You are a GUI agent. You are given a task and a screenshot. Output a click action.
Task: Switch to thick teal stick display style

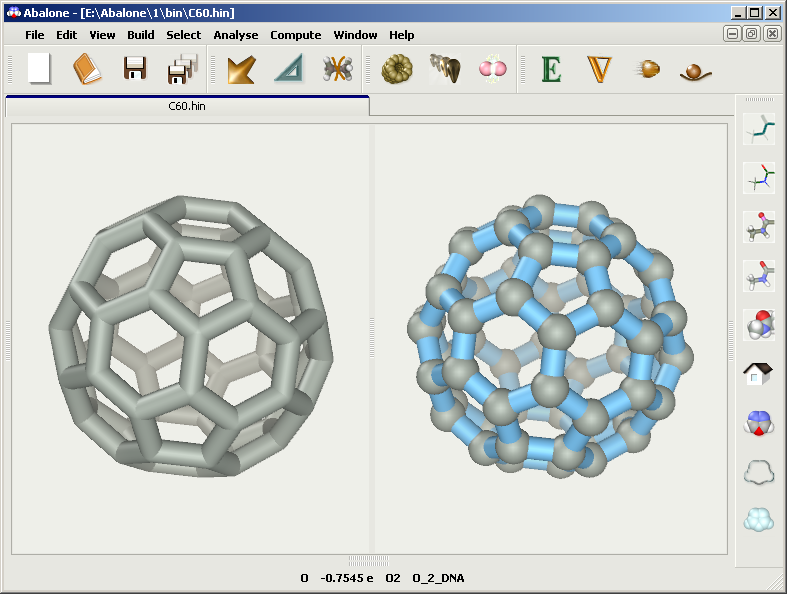(x=759, y=129)
